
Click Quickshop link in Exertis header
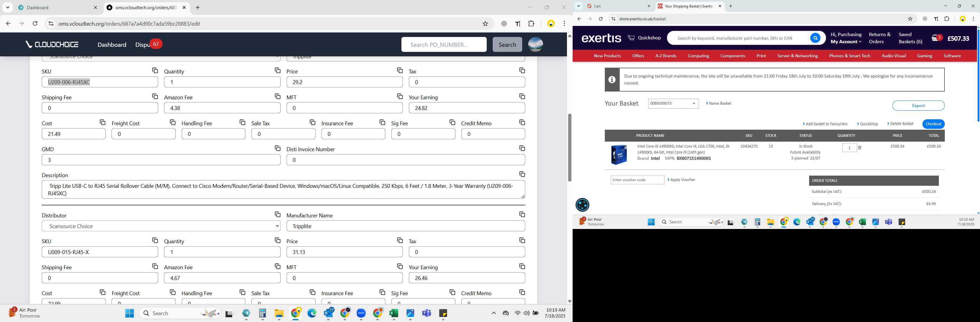(x=644, y=38)
